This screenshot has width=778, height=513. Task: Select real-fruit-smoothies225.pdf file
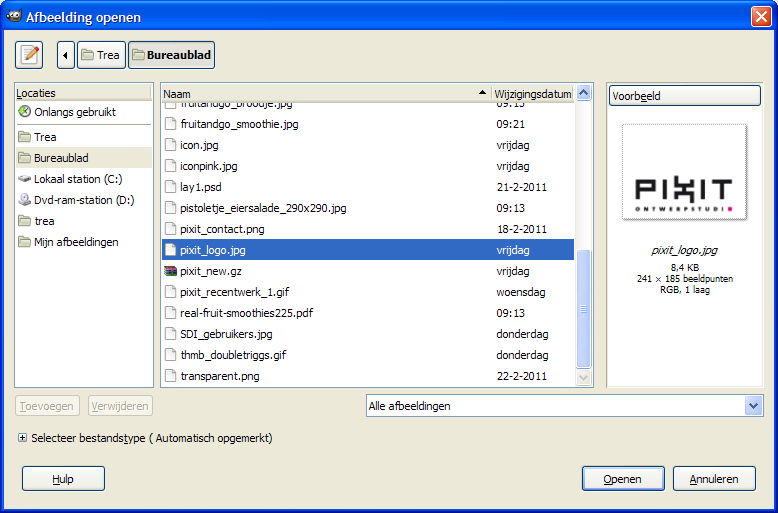pos(368,313)
